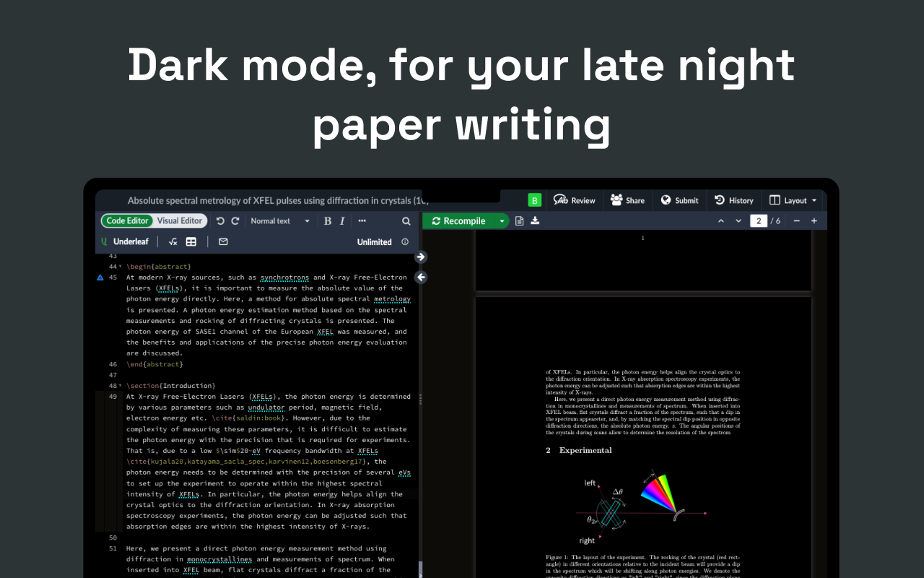
Task: Open the Review panel
Action: pos(575,200)
